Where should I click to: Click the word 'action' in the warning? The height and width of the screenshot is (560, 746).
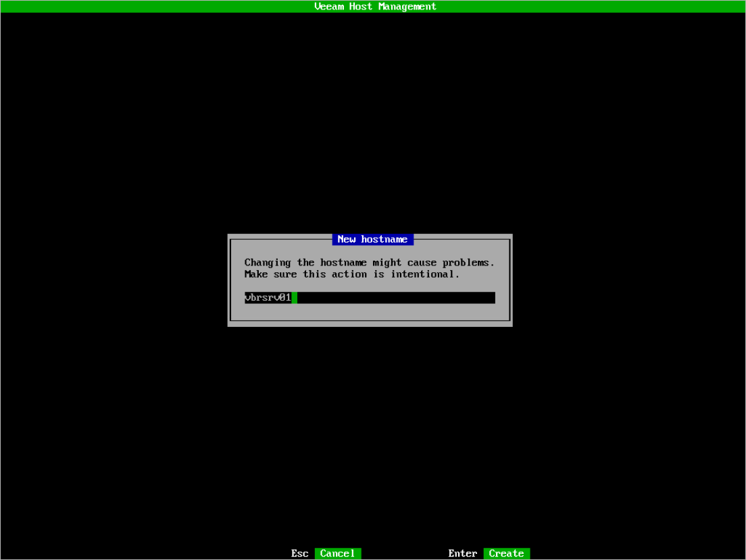tap(349, 274)
